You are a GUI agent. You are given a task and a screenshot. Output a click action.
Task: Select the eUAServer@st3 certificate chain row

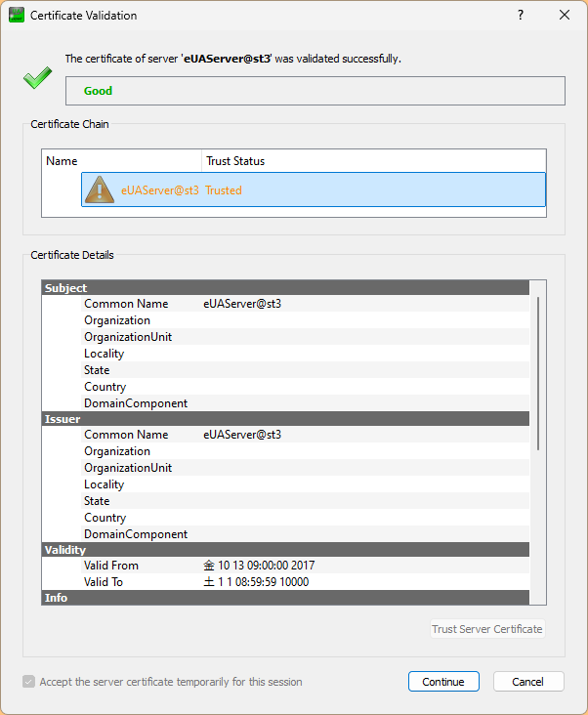(313, 189)
